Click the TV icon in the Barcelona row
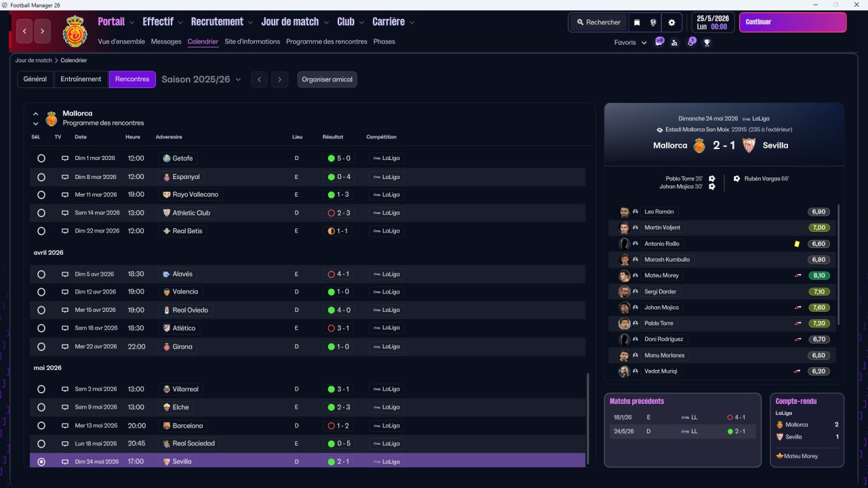This screenshot has height=488, width=868. 65,426
